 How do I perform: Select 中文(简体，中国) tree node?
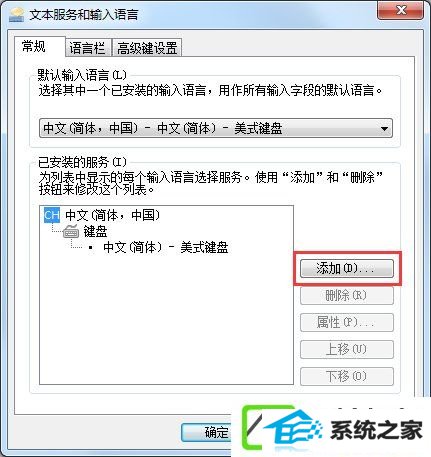pos(113,215)
